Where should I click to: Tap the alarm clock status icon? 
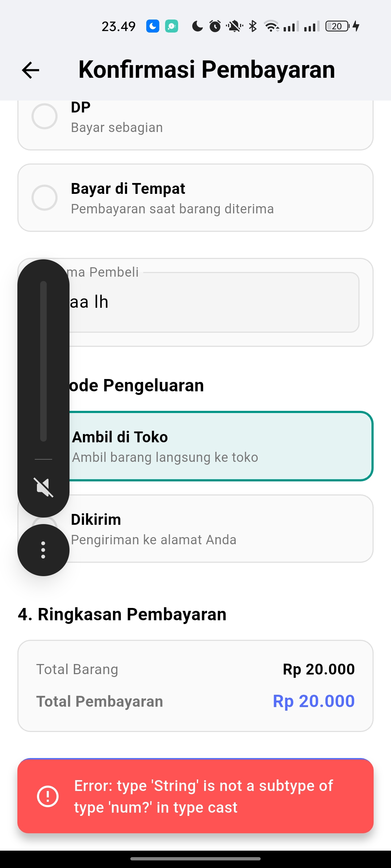215,26
